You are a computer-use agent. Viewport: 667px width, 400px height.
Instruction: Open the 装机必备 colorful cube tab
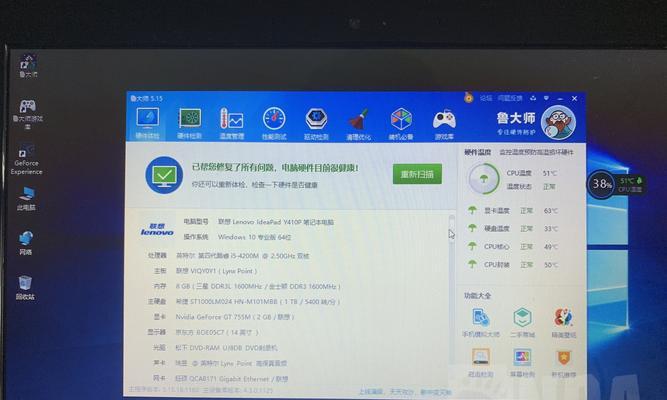(401, 123)
